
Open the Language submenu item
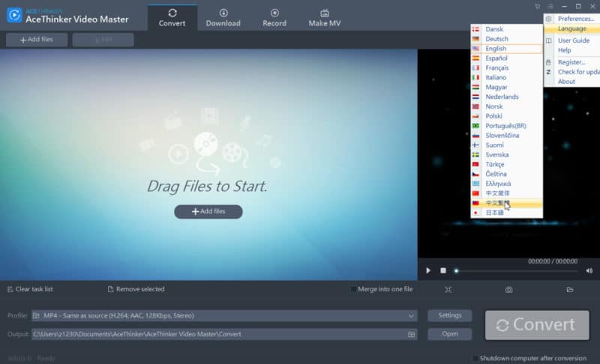(x=572, y=28)
